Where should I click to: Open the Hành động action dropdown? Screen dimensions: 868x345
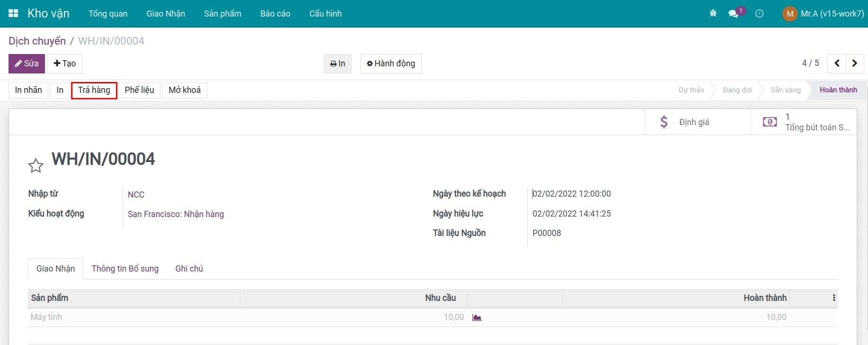click(x=391, y=64)
